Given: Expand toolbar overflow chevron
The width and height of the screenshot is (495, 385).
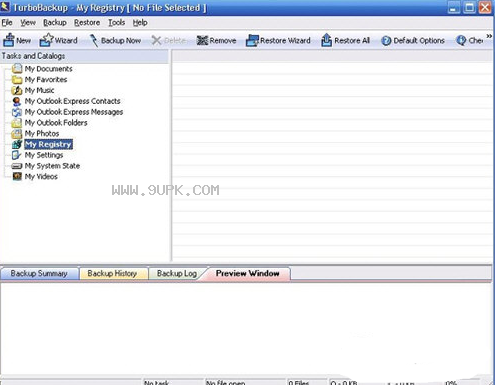Looking at the screenshot, I should tap(489, 36).
